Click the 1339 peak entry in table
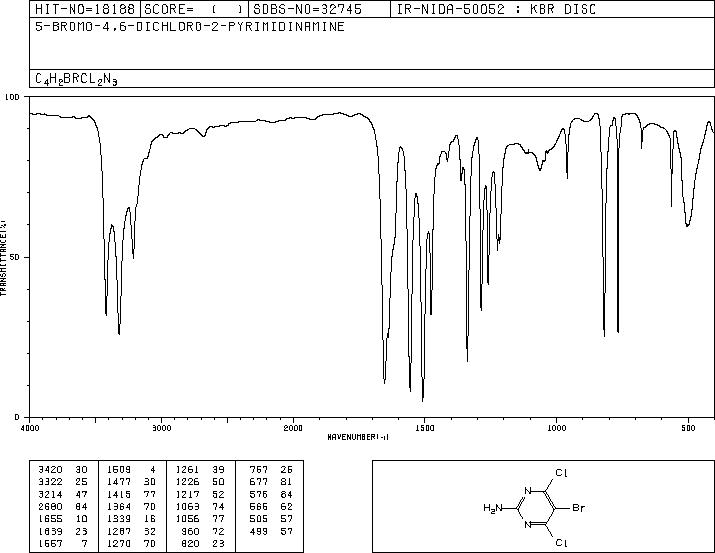 (x=131, y=519)
